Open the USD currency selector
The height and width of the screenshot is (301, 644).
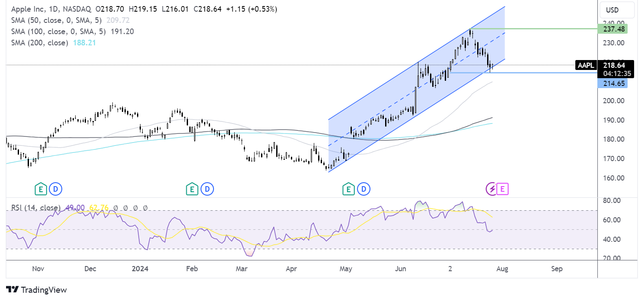pyautogui.click(x=616, y=10)
